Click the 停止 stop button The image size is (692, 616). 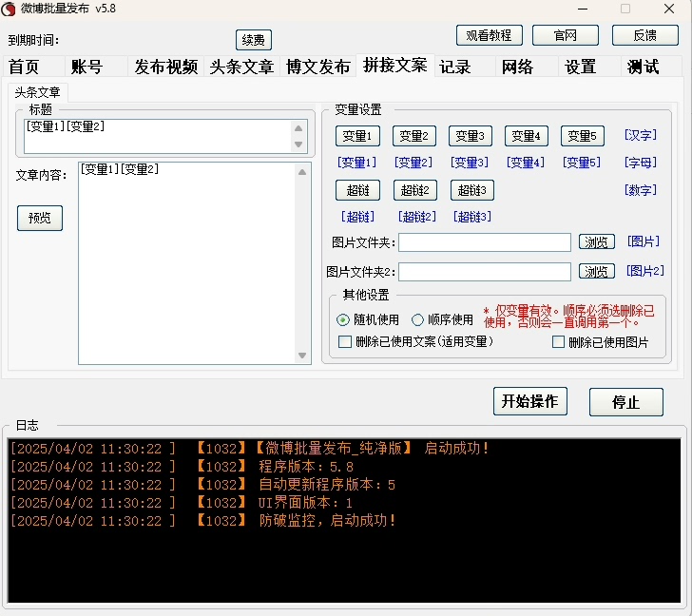point(625,402)
